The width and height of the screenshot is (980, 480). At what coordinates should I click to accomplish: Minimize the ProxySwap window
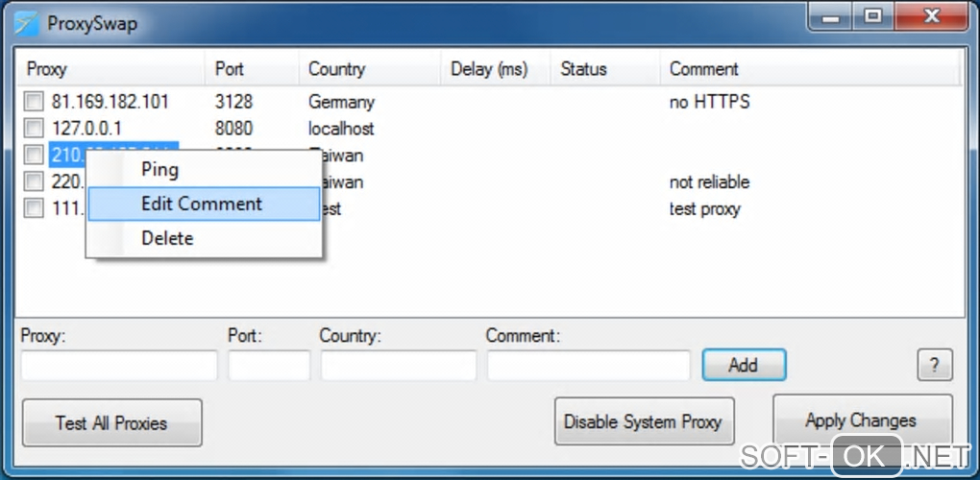click(x=831, y=17)
